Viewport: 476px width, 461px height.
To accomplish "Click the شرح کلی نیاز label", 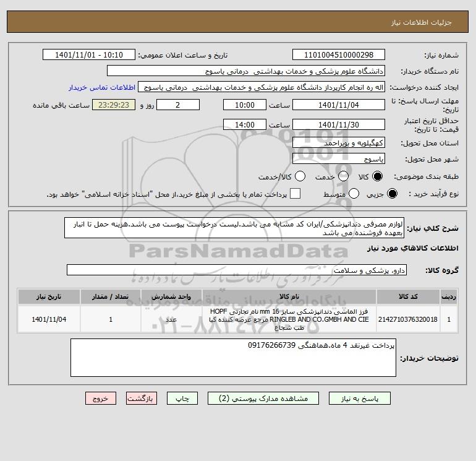I will [x=433, y=228].
